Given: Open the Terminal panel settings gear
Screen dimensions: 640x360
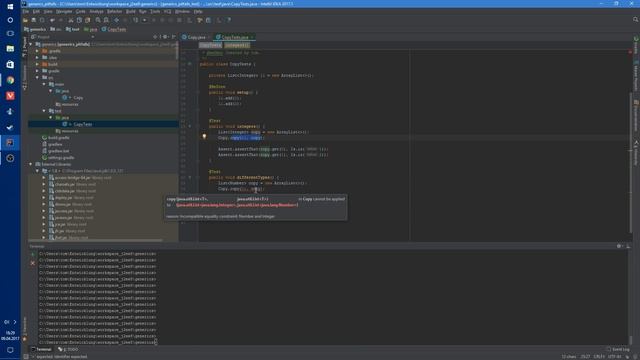Looking at the screenshot, I should (619, 246).
